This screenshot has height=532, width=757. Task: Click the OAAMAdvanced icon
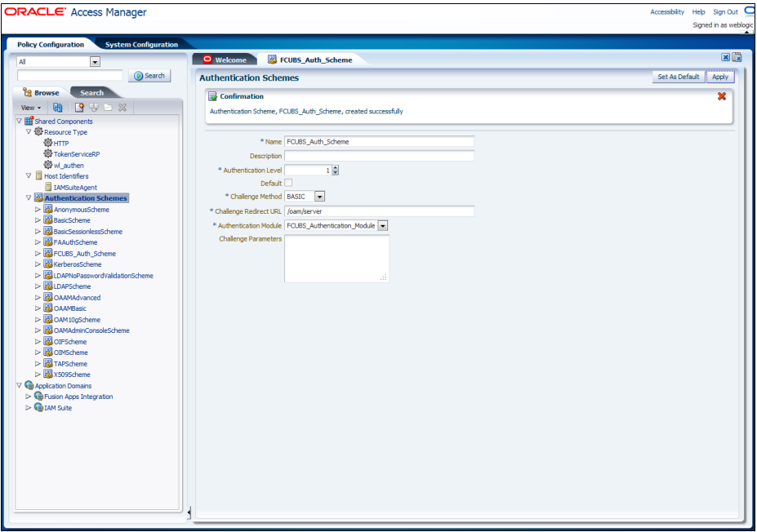[48, 297]
